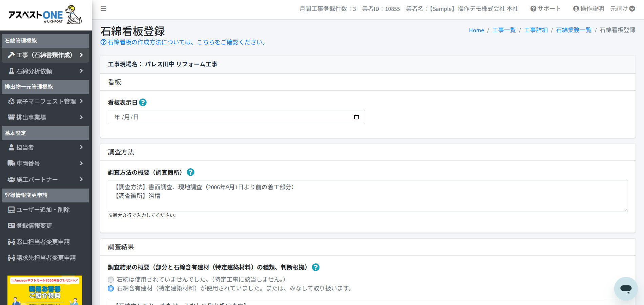Select the 石綿含有建材が使用されていました radio option
The width and height of the screenshot is (644, 305).
(111, 288)
